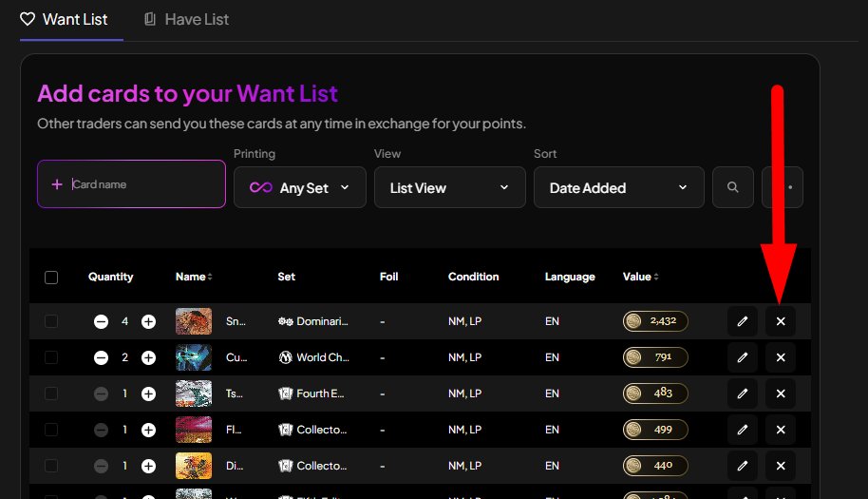The width and height of the screenshot is (868, 499).
Task: Edit the World Ch... row with pencil icon
Action: (x=743, y=357)
